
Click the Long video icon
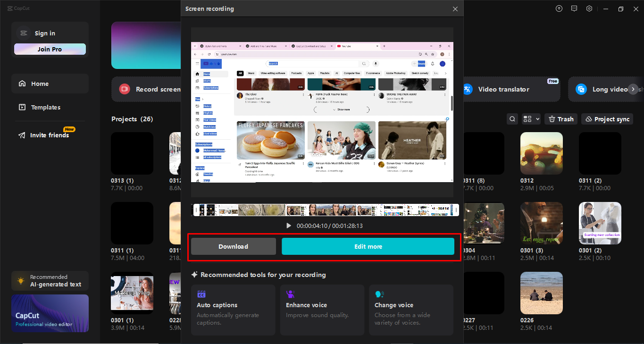click(581, 89)
